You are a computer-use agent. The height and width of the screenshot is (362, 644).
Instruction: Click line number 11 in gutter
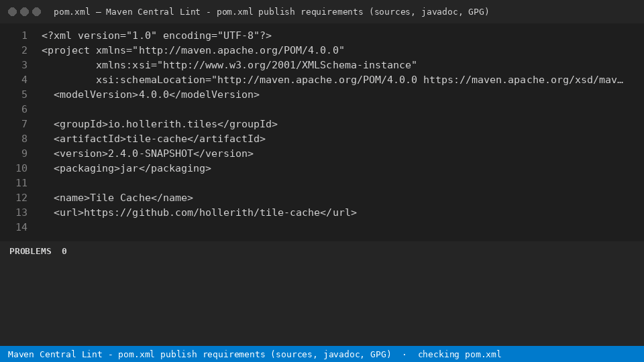21,184
